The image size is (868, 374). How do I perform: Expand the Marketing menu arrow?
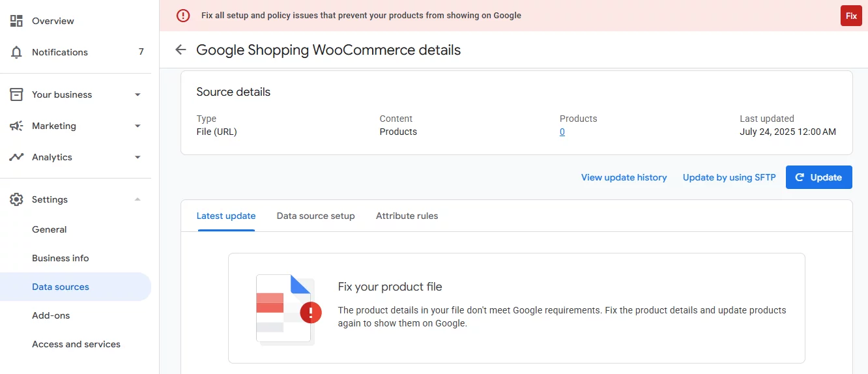point(137,126)
